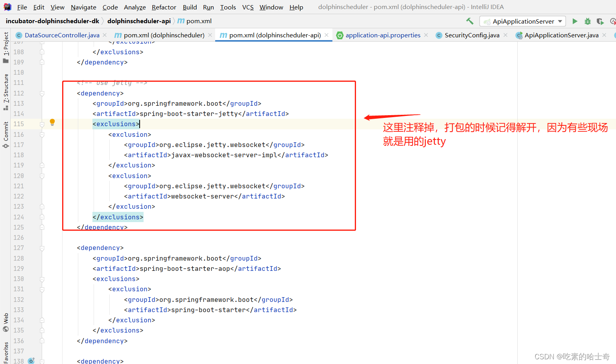Viewport: 616px width, 364px height.
Task: Open the Structure tool window on the sidebar
Action: 6,92
